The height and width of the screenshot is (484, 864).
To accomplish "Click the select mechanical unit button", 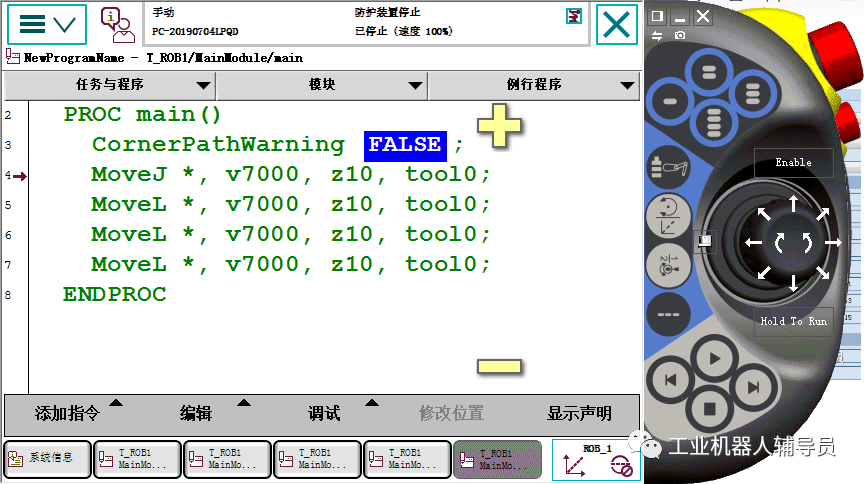I will (668, 168).
